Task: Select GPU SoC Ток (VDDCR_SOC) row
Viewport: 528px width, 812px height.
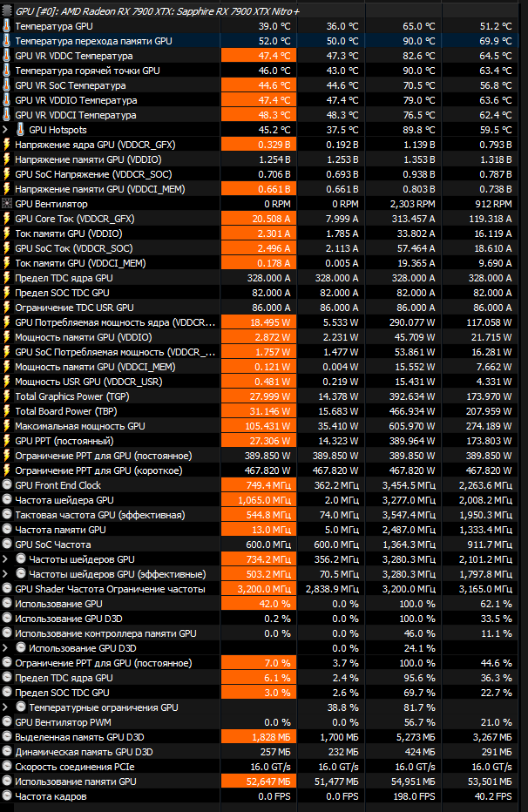Action: tap(260, 248)
